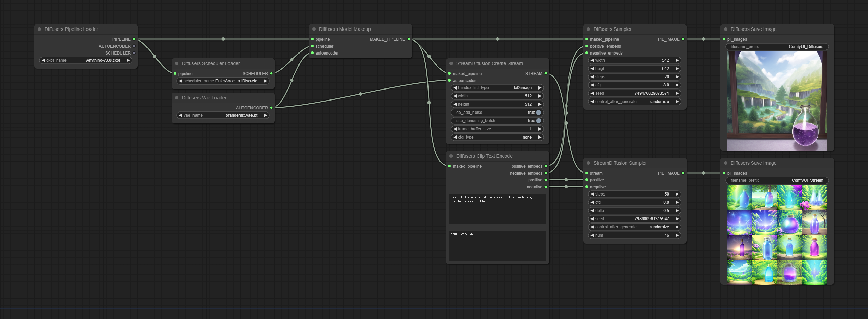Click the positive_embeds output socket on Clip Encode
This screenshot has height=319, width=868.
pyautogui.click(x=546, y=166)
